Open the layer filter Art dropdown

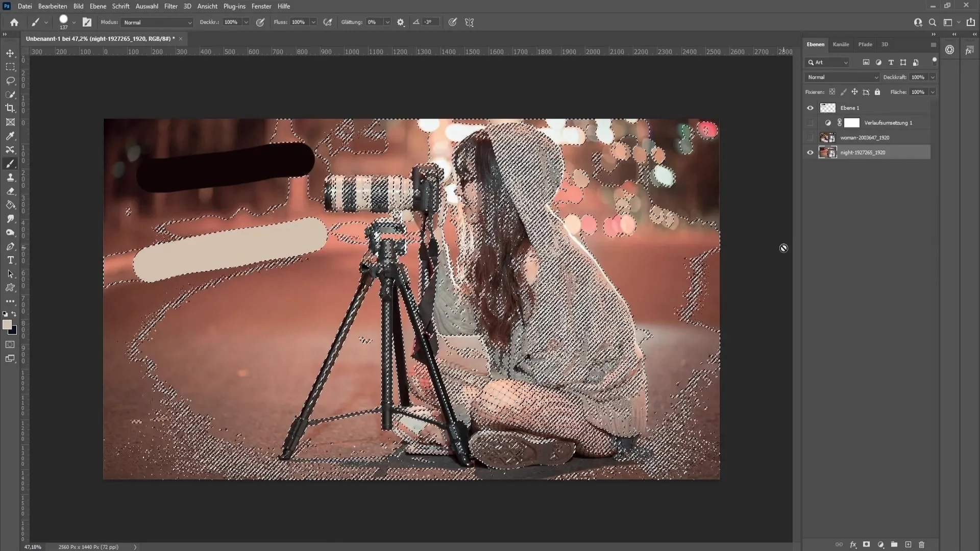tap(827, 62)
